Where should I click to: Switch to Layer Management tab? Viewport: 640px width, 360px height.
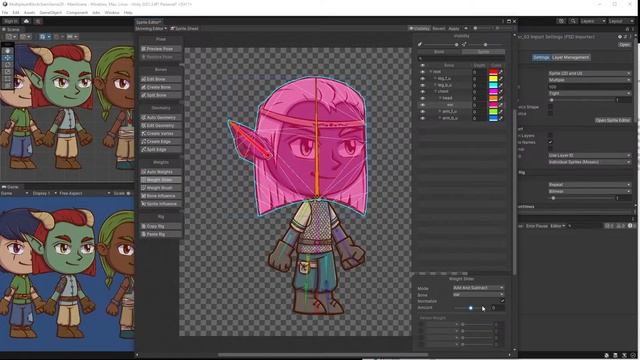pos(570,58)
